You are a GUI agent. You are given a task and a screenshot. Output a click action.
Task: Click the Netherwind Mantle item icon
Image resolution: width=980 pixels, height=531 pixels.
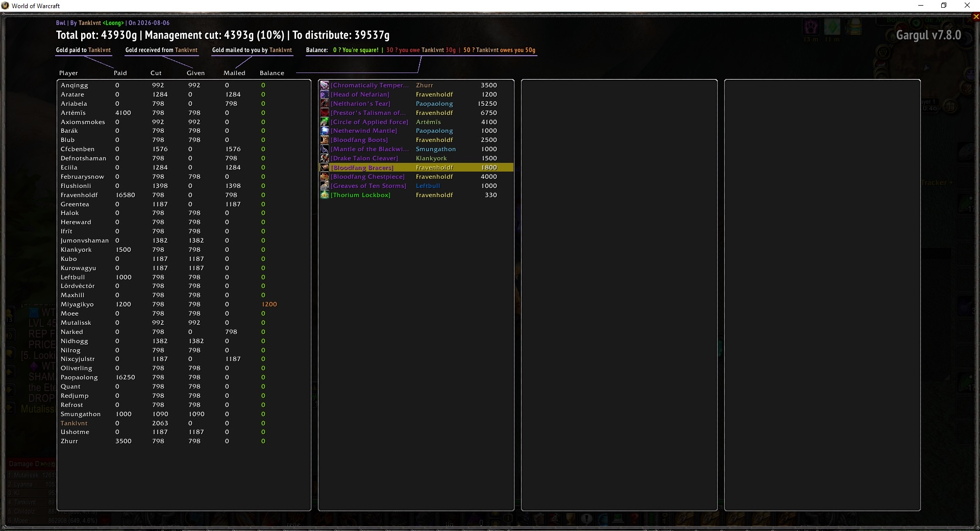click(325, 131)
